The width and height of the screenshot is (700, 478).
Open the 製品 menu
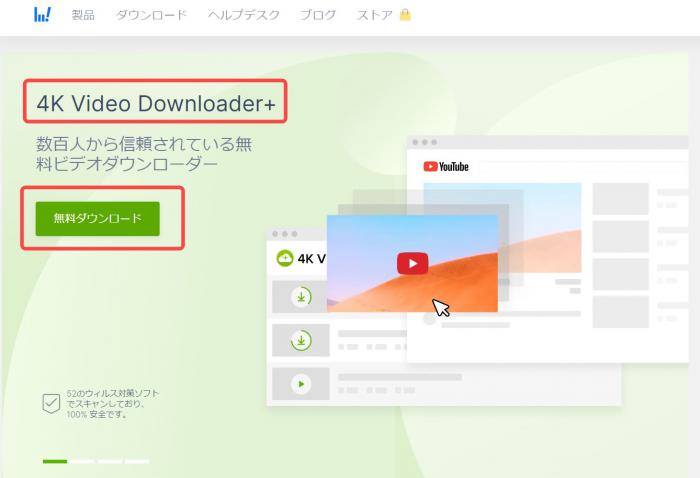83,15
